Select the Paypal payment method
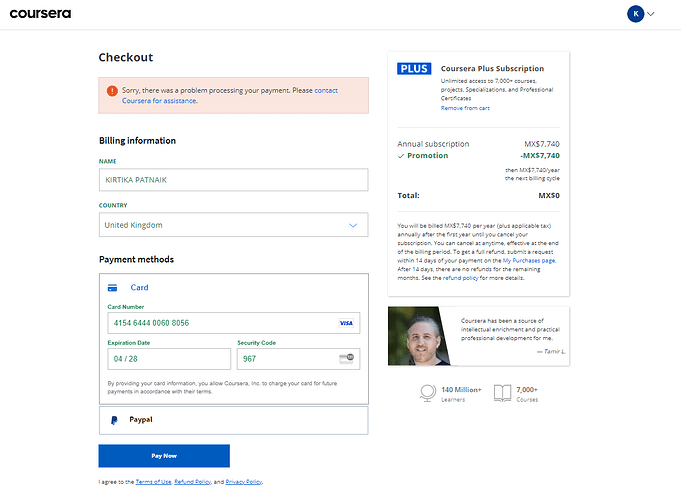 click(234, 420)
